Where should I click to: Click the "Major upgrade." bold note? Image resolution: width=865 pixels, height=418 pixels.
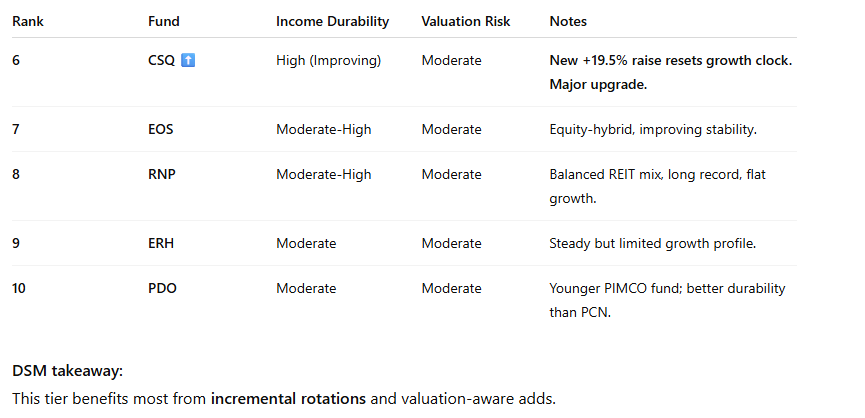point(598,84)
